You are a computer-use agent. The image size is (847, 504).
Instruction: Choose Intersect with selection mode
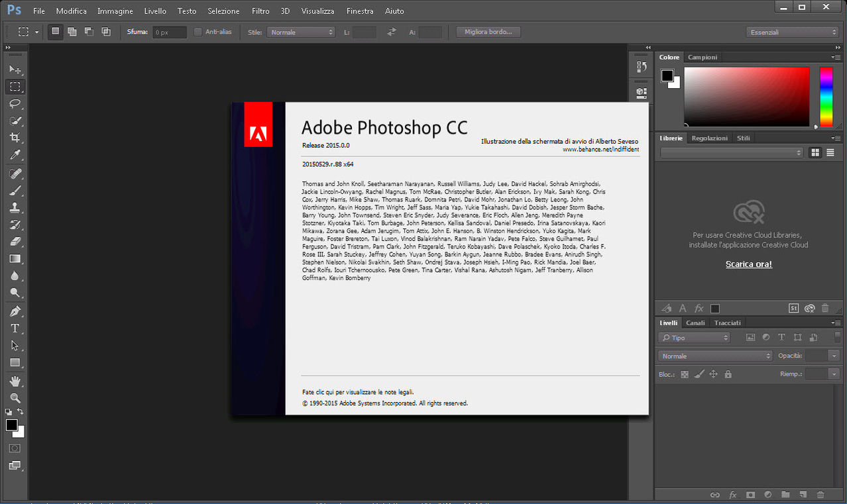[105, 32]
